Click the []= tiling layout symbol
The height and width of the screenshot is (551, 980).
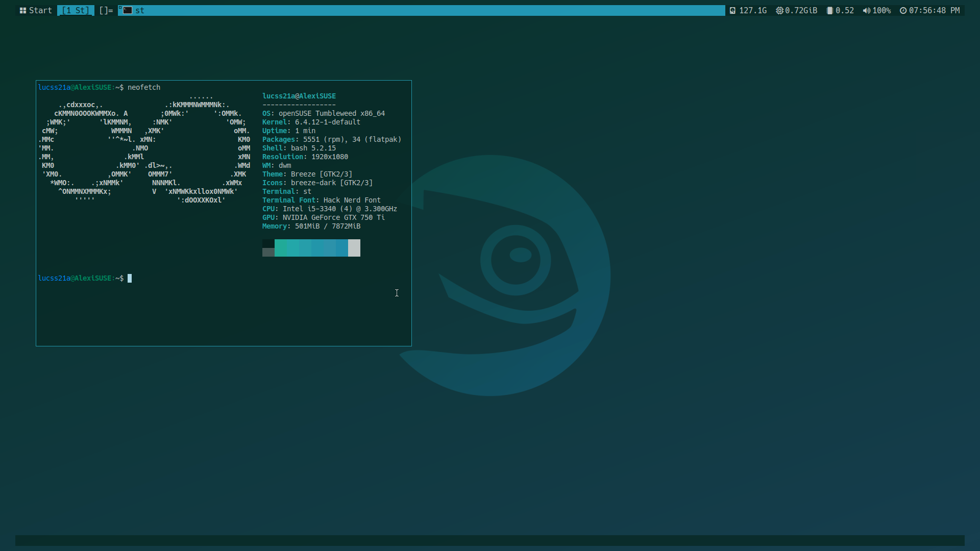coord(106,10)
